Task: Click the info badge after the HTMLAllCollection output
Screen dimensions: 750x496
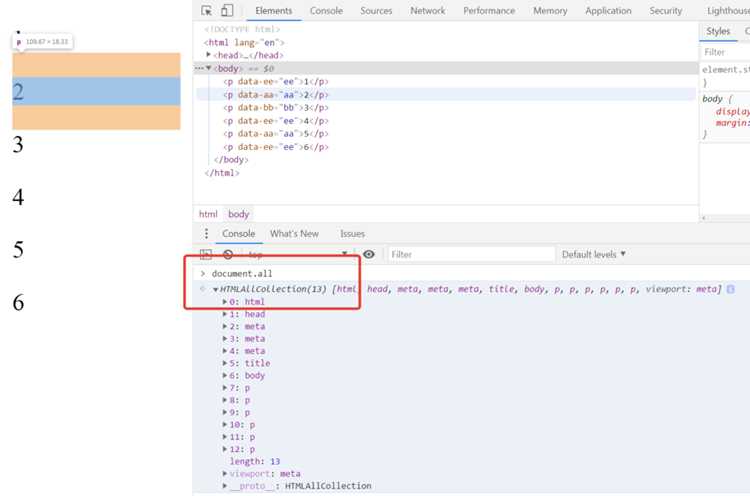Action: click(730, 289)
